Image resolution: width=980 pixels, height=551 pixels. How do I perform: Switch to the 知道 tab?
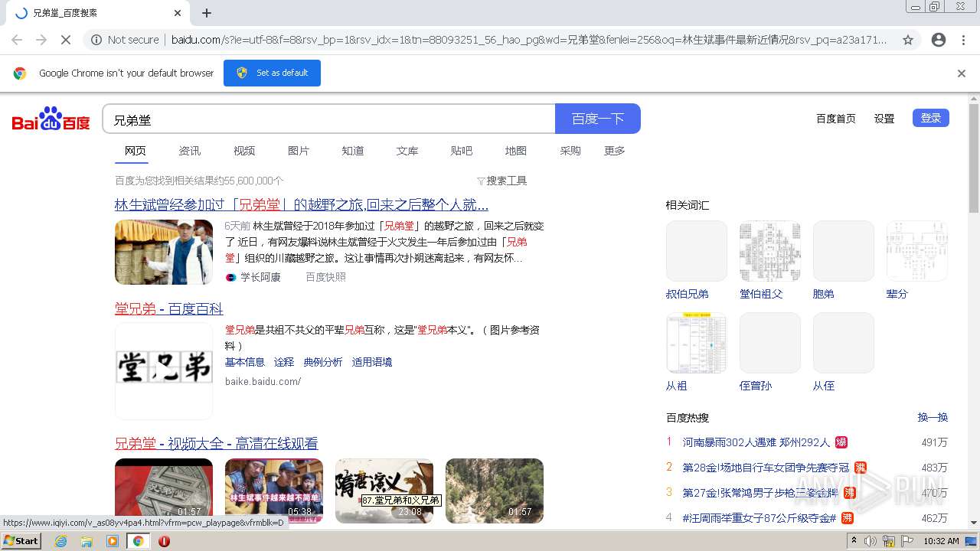[353, 151]
